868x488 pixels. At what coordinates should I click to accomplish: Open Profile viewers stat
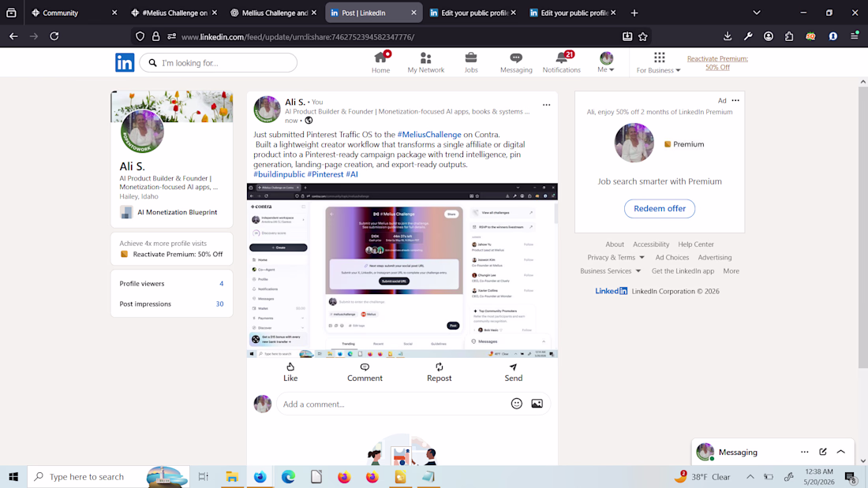tap(171, 283)
